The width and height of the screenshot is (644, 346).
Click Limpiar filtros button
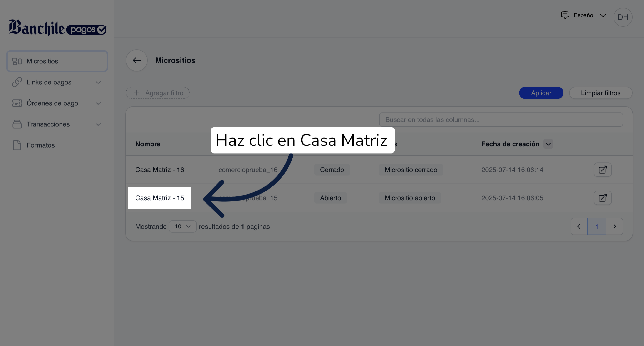pos(601,93)
